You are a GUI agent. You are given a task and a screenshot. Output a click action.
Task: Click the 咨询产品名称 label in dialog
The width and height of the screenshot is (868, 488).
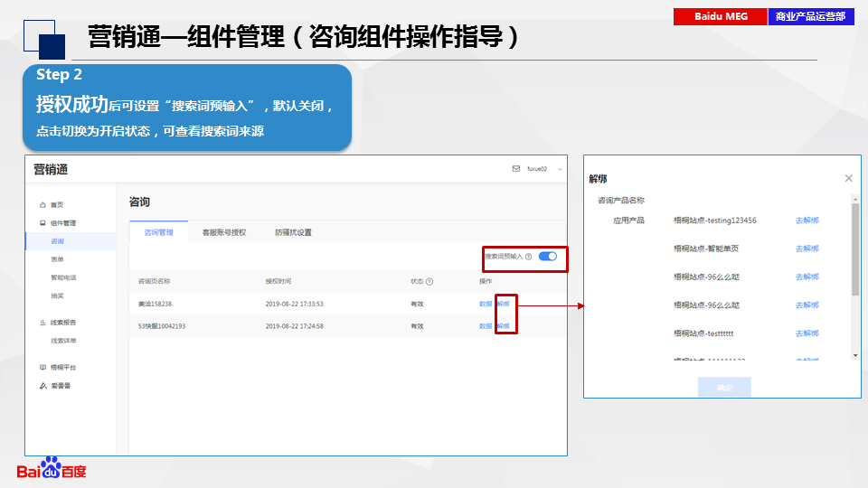[x=621, y=201]
